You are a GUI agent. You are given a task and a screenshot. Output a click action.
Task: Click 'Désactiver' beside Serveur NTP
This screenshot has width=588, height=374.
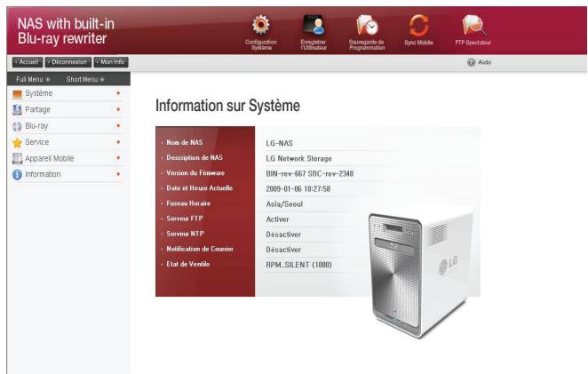tap(283, 235)
